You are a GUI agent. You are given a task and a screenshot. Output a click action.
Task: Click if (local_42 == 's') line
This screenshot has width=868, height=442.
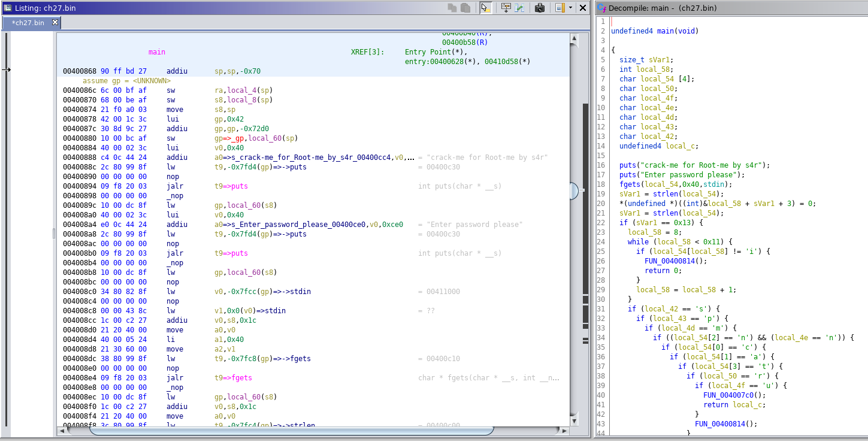click(674, 309)
